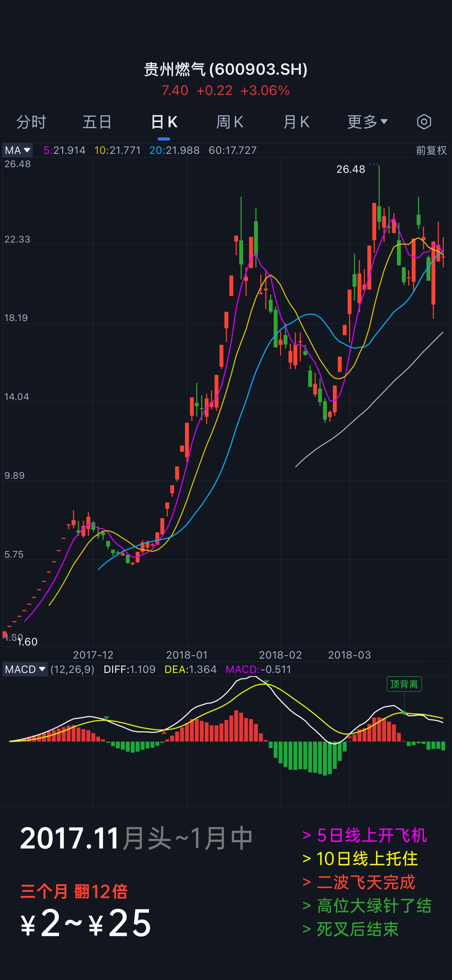452x980 pixels.
Task: Tap the green death-cross triangle on MACD peak
Action: [x=267, y=682]
